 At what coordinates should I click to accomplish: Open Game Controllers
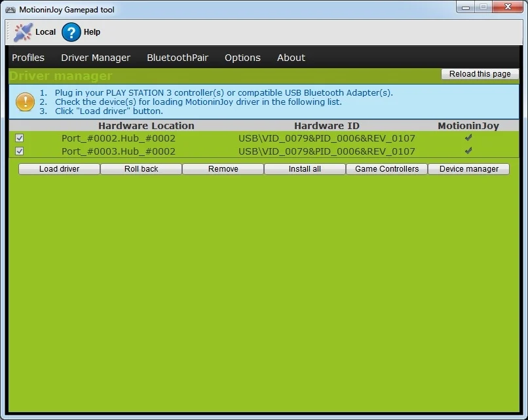387,169
